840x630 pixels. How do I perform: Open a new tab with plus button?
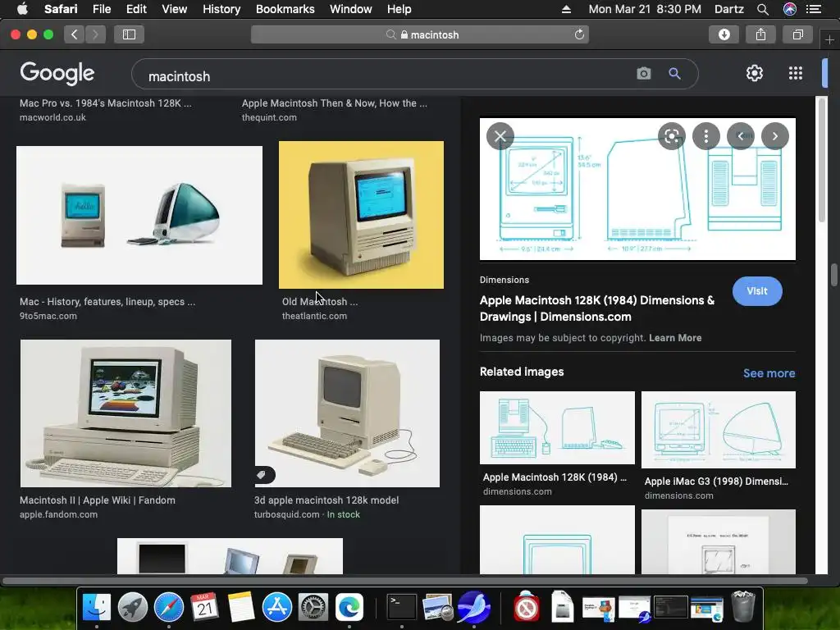829,40
